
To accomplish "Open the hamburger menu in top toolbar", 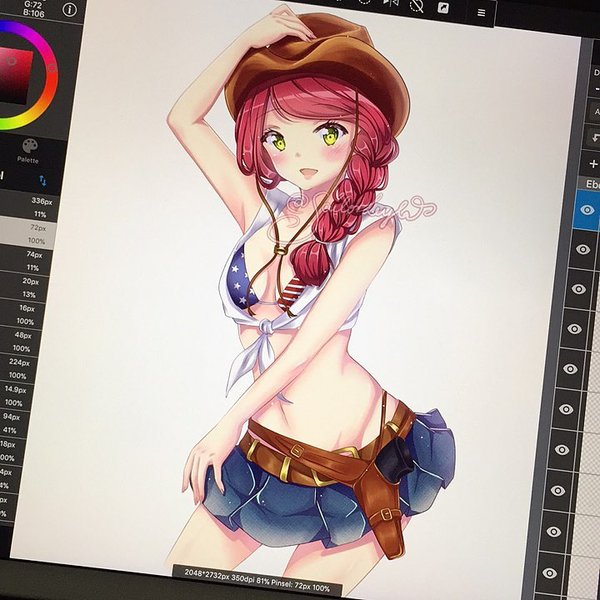I will [x=481, y=13].
